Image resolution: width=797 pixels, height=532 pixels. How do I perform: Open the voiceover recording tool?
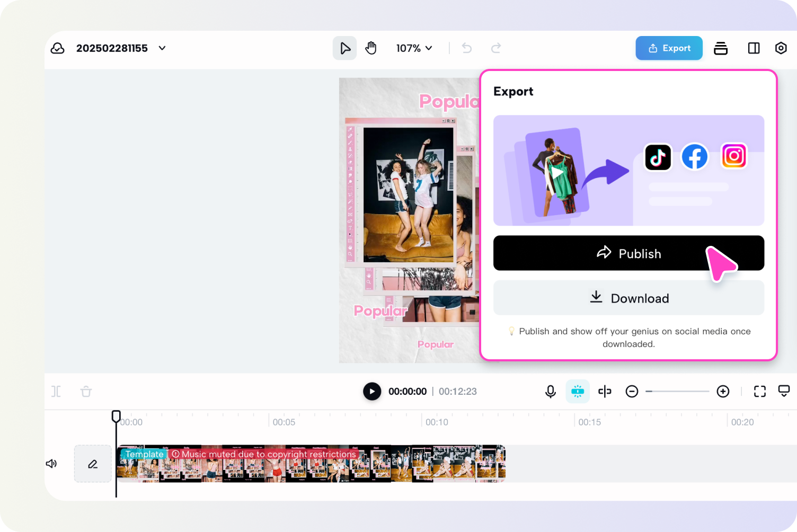point(551,392)
